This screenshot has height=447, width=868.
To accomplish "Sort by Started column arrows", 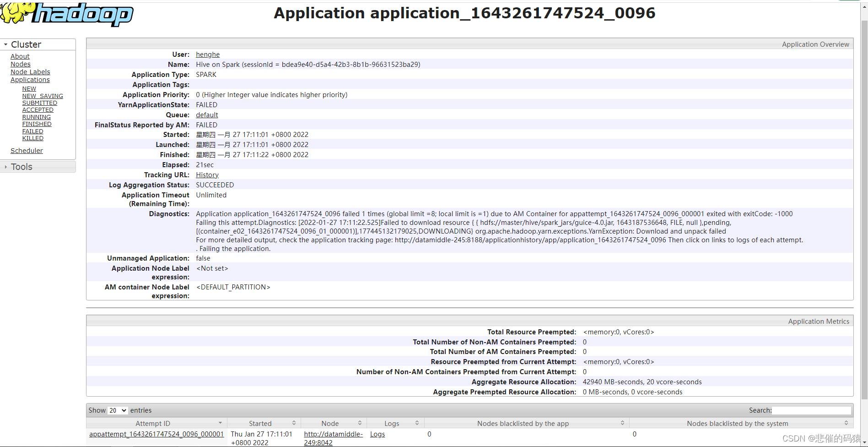I will 294,423.
